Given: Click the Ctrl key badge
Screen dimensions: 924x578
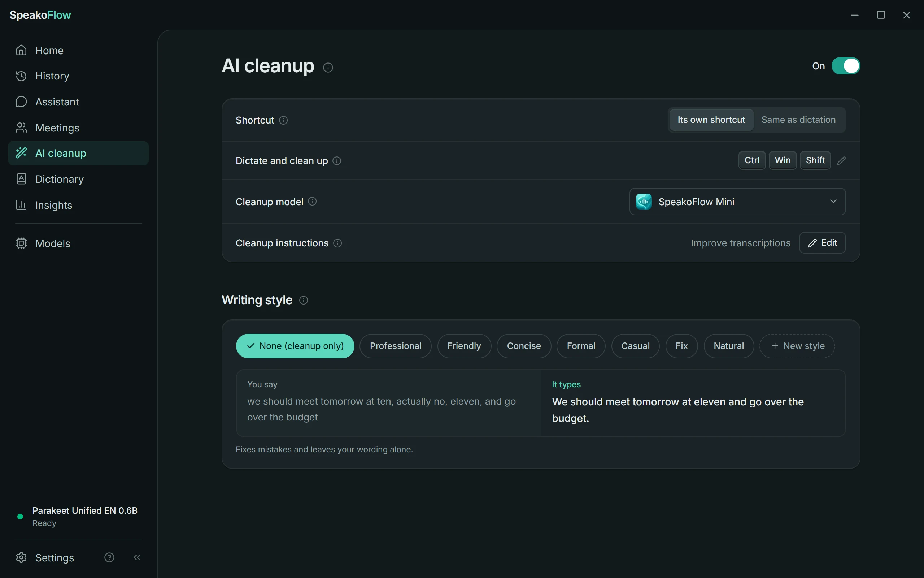Looking at the screenshot, I should [752, 160].
